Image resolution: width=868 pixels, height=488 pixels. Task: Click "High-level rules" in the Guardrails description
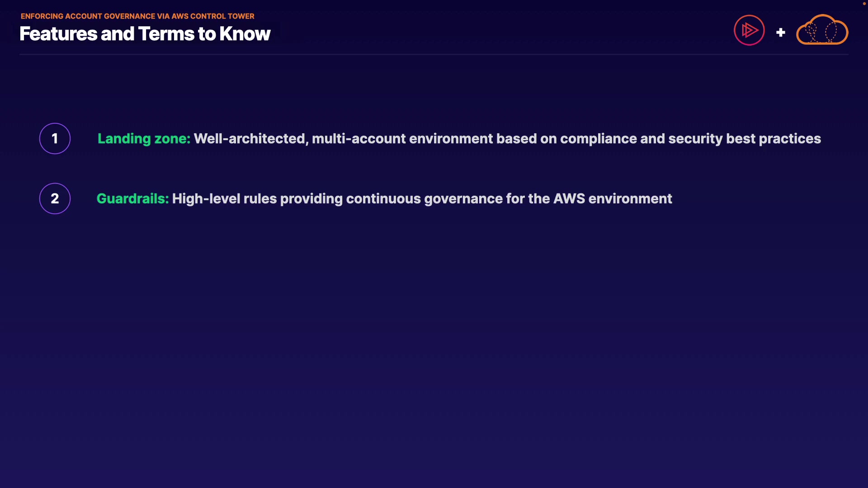click(x=224, y=199)
